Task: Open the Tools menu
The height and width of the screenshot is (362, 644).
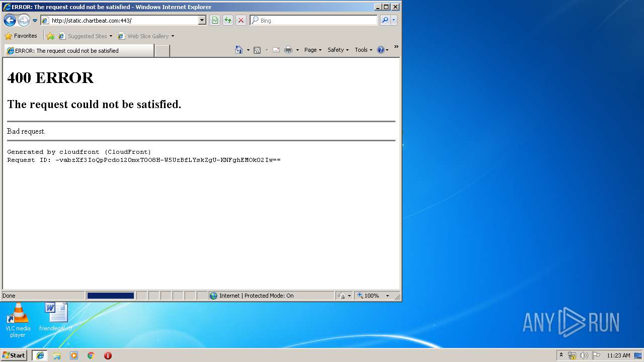Action: coord(363,50)
